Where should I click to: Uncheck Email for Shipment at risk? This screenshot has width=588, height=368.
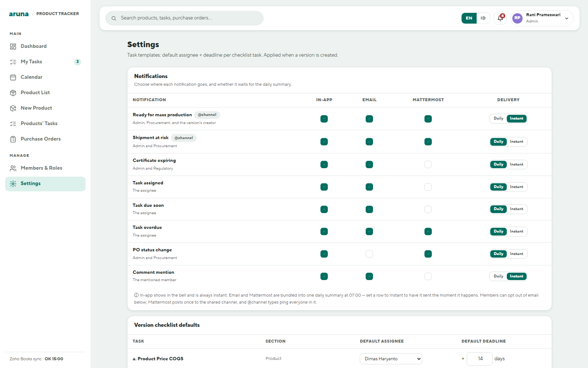point(369,142)
